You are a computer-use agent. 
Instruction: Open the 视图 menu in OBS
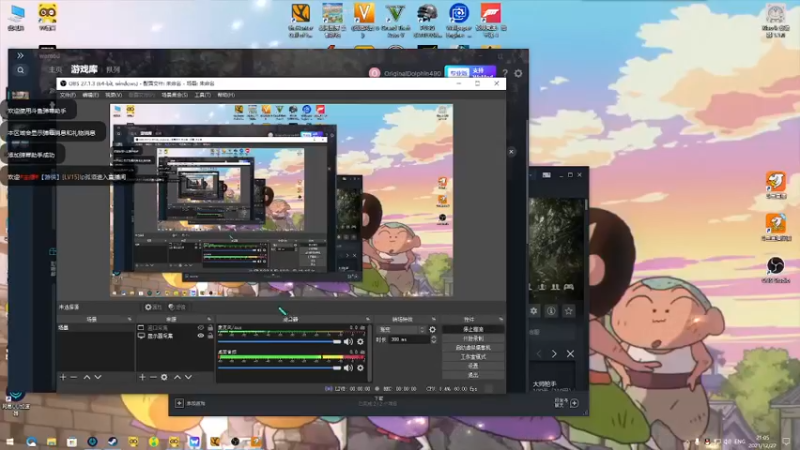[x=113, y=95]
